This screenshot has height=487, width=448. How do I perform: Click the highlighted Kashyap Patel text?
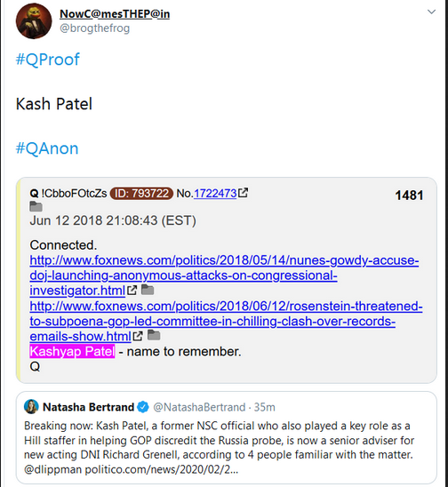[x=72, y=351]
